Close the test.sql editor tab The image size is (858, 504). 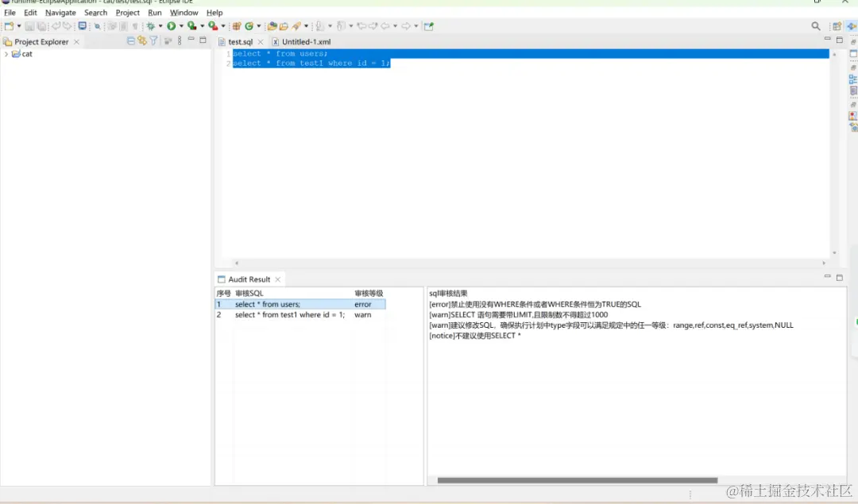tap(261, 41)
